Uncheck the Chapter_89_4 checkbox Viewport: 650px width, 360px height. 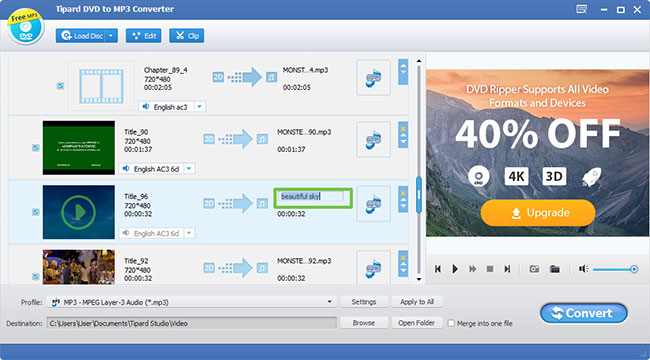(x=60, y=86)
